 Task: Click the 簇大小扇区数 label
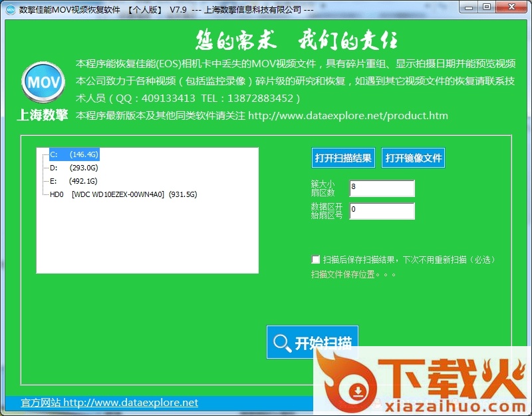[323, 188]
